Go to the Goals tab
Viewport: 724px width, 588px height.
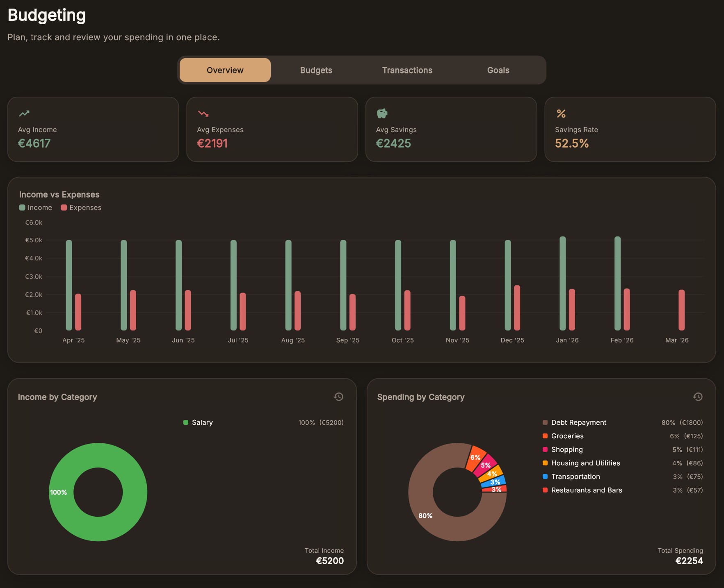498,70
